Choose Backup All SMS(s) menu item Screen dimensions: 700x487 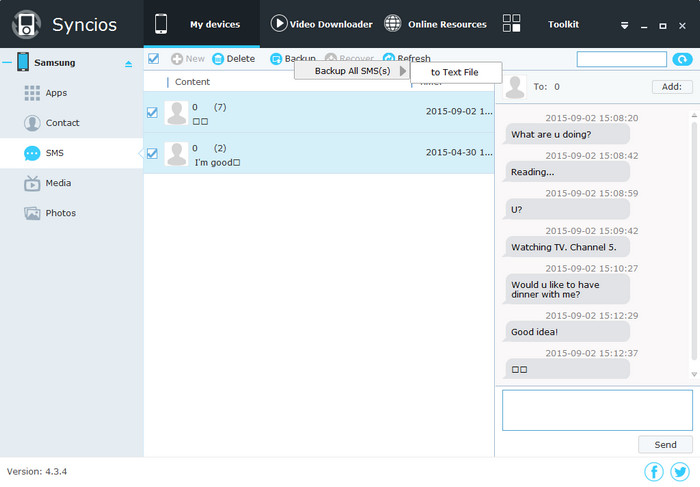352,71
